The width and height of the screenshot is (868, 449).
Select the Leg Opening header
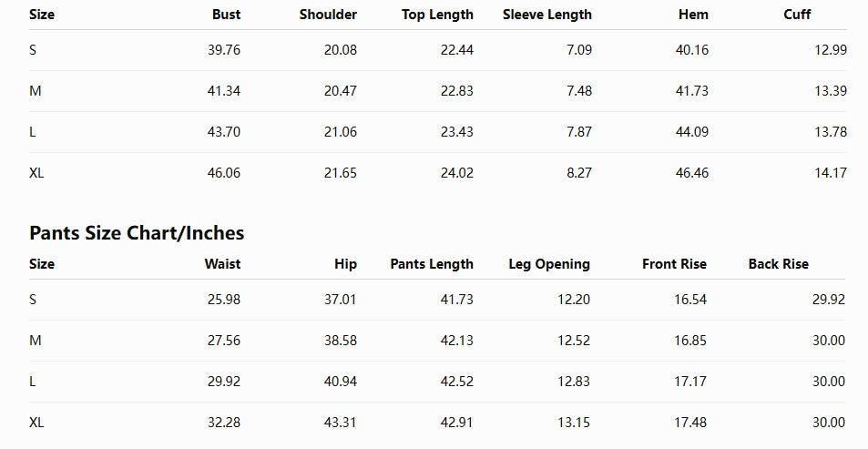(549, 265)
